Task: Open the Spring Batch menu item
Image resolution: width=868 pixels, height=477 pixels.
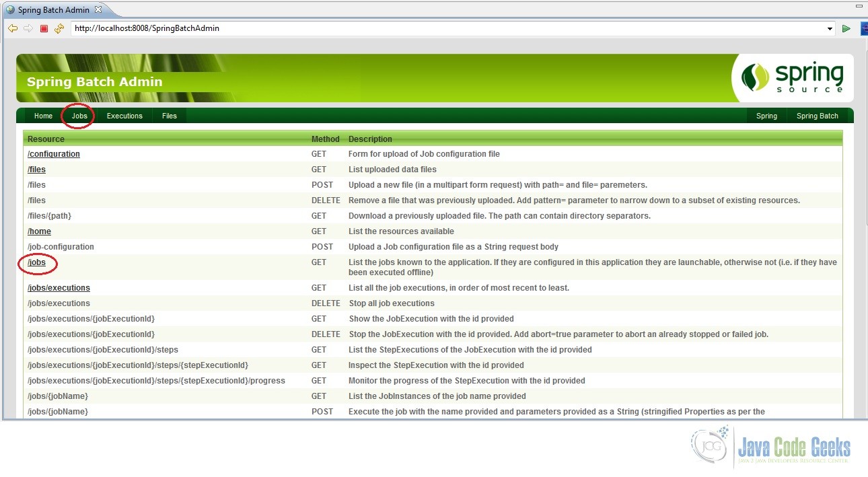Action: (x=818, y=116)
